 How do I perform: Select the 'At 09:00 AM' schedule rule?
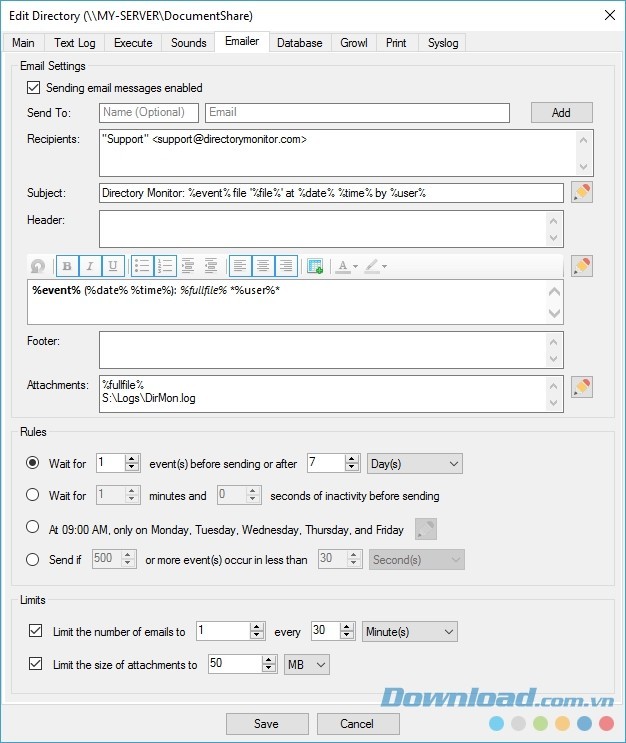(32, 527)
